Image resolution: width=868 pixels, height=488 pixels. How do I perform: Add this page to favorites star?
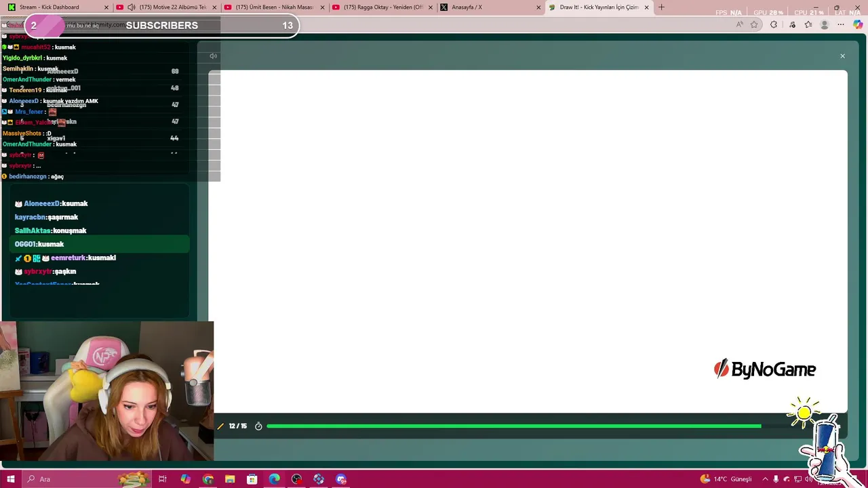tap(754, 25)
